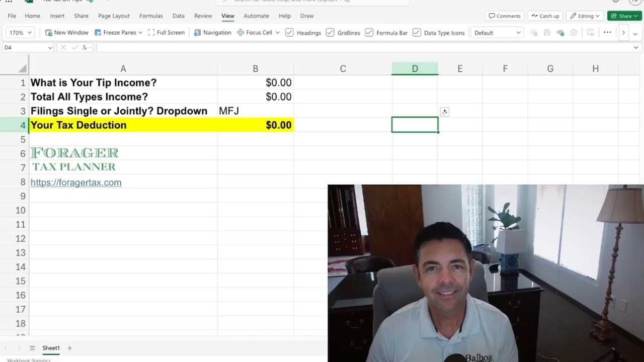Image resolution: width=644 pixels, height=362 pixels.
Task: Select the MFJ filing status cell
Action: point(256,111)
